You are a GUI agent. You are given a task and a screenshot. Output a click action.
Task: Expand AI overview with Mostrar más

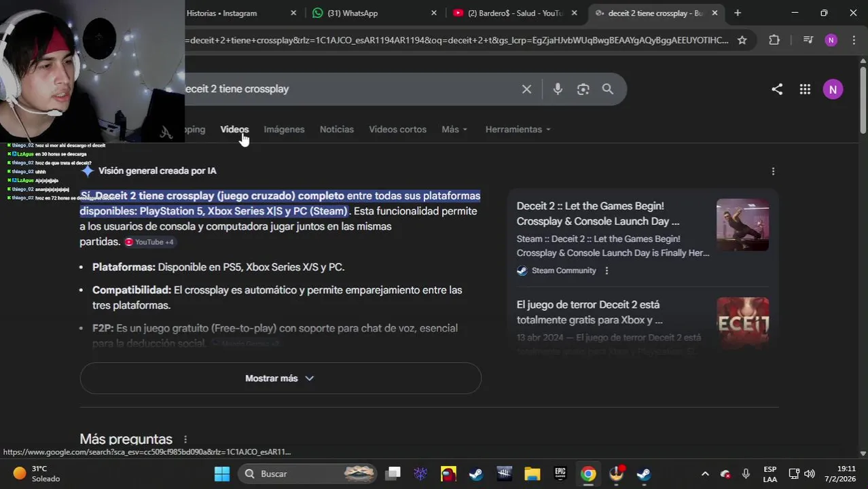(281, 378)
